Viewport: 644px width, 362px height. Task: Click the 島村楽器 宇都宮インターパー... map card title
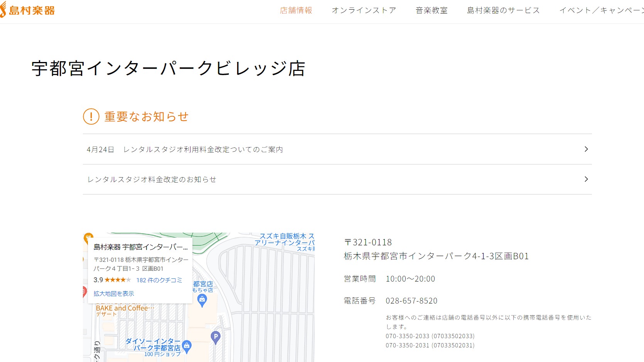coord(141,247)
